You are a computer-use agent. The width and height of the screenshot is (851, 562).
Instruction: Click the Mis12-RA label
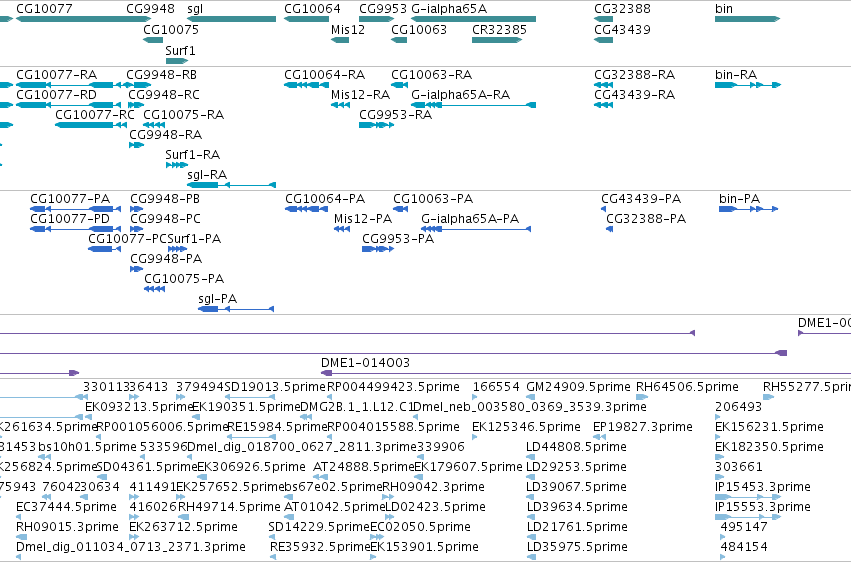(x=360, y=94)
